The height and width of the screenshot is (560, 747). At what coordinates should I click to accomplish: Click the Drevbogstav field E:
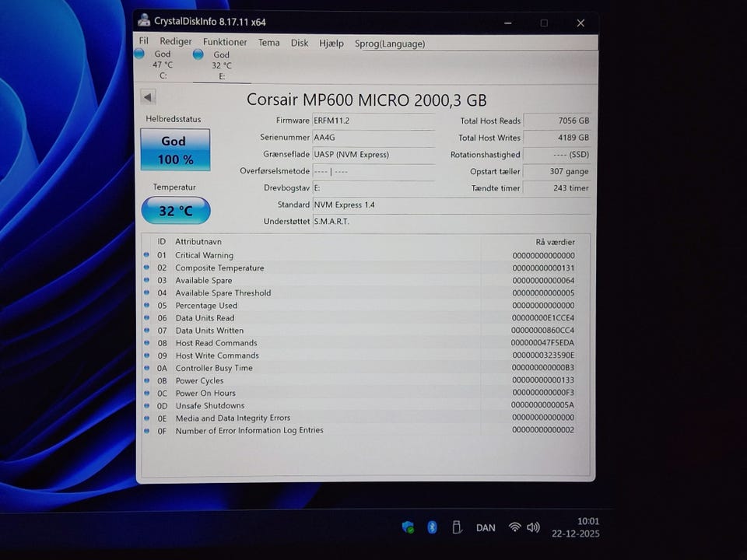tap(373, 187)
